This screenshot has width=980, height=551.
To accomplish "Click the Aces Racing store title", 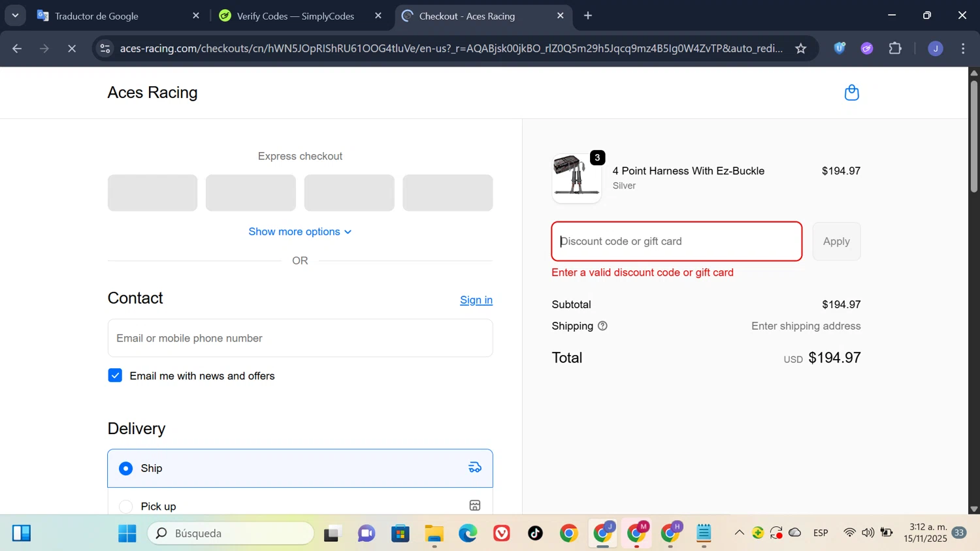I will [x=152, y=93].
